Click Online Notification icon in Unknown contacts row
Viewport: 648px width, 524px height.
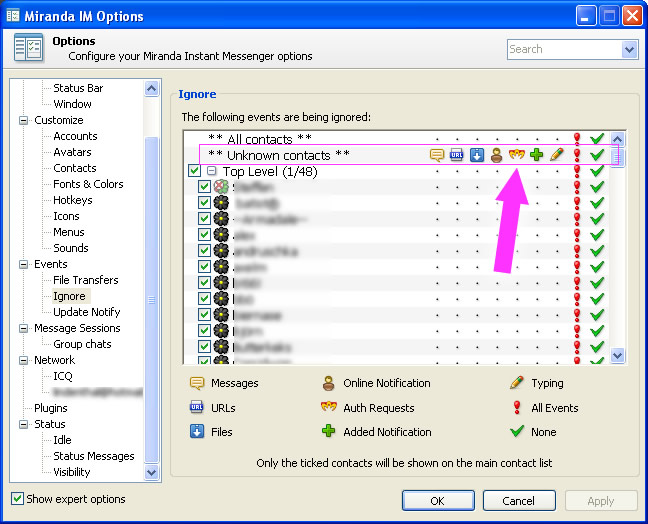click(x=496, y=155)
